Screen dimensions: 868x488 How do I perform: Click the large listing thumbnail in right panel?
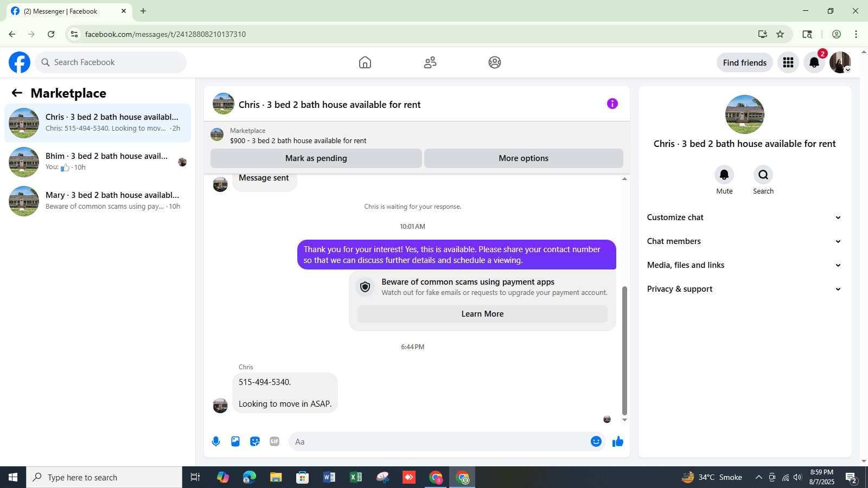coord(745,114)
